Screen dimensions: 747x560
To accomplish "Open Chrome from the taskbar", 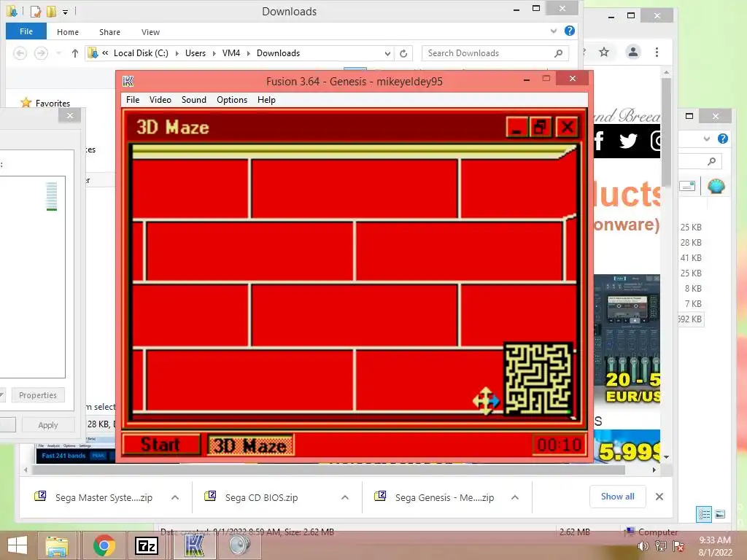I will 104,545.
